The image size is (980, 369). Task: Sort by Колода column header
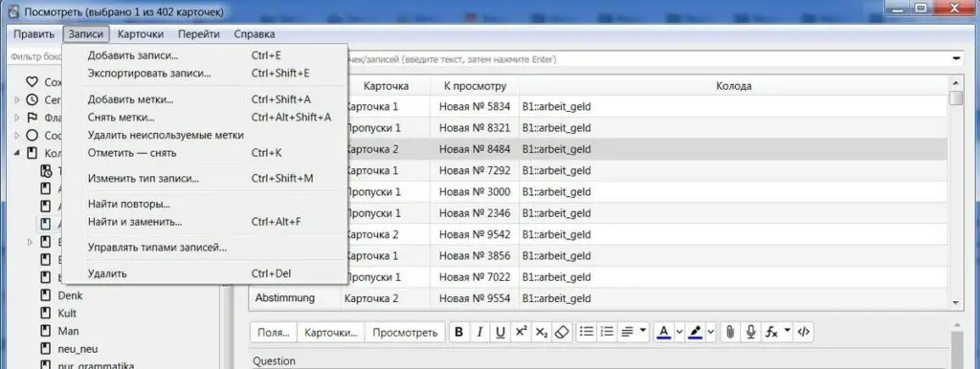coord(734,86)
